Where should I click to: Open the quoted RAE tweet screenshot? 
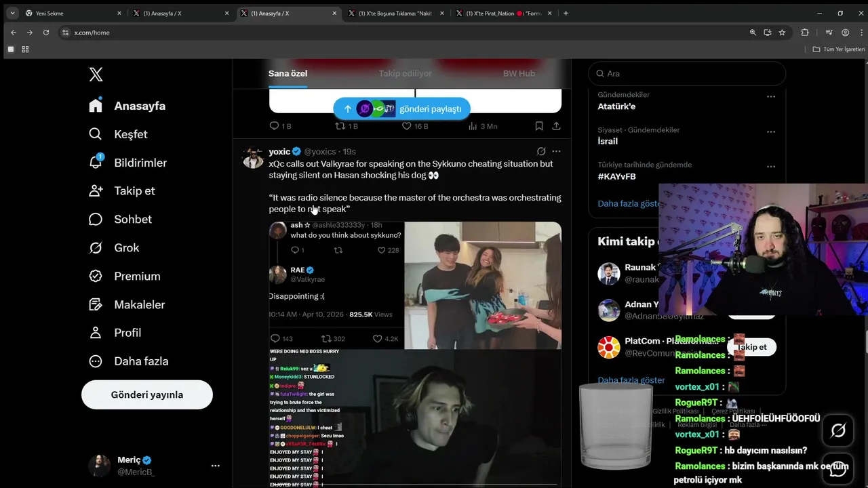[x=336, y=285]
